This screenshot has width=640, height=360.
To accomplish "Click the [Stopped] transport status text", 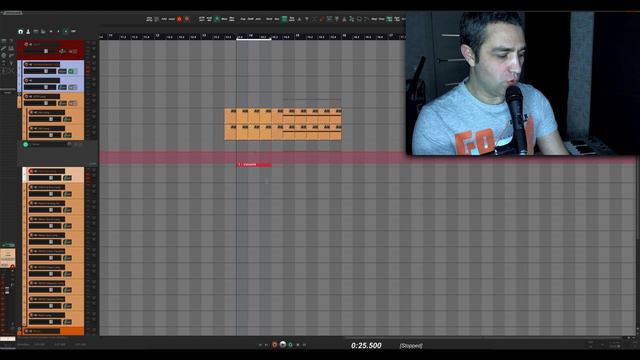I will 411,345.
